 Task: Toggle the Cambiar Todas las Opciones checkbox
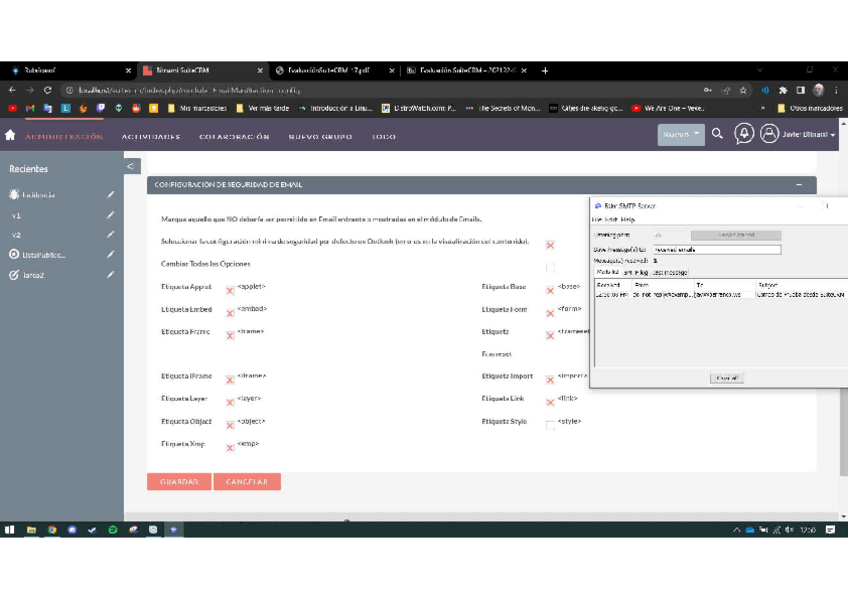pos(550,267)
